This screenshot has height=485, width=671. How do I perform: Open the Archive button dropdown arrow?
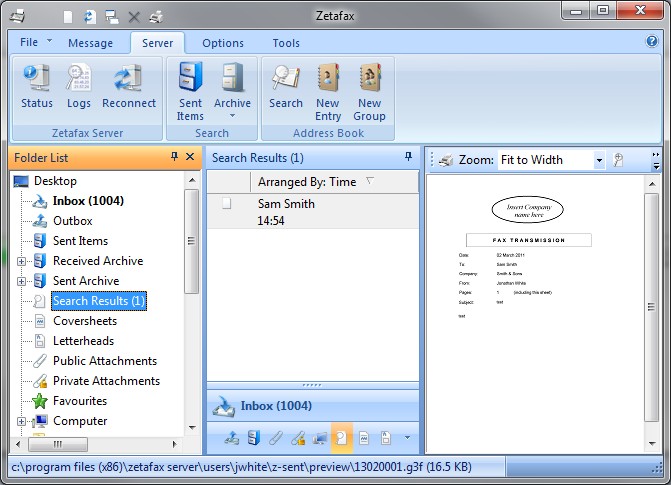[x=232, y=116]
